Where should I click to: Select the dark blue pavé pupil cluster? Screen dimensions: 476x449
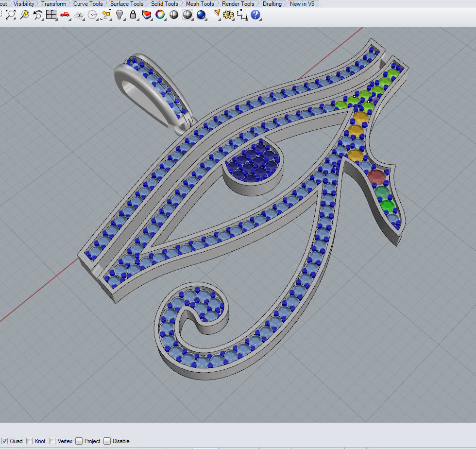[254, 162]
